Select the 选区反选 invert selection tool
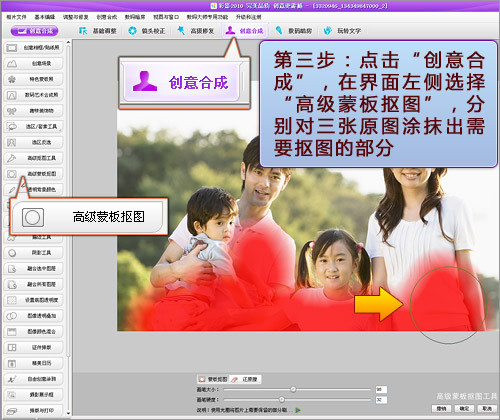The image size is (500, 420). point(33,142)
